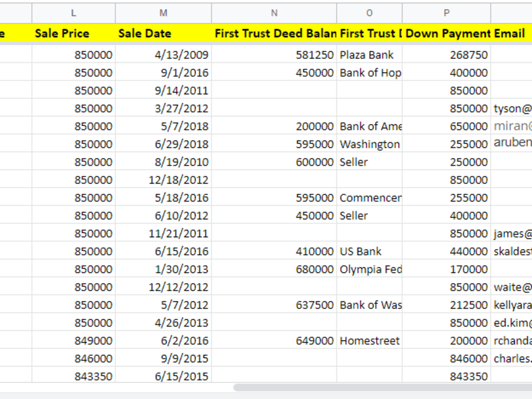Select the sale date 12/18/2012 cell
Screen dimensions: 532x399
163,179
